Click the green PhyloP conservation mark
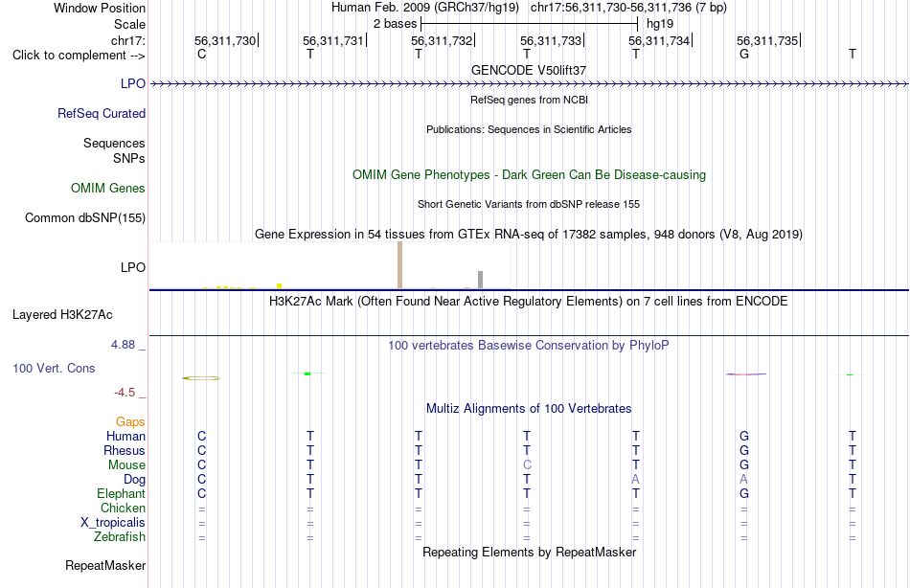This screenshot has height=588, width=910. [x=307, y=373]
